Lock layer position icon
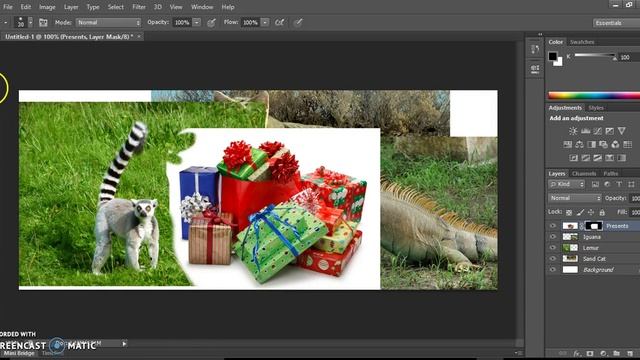Screen dimensions: 640x360 [591, 212]
